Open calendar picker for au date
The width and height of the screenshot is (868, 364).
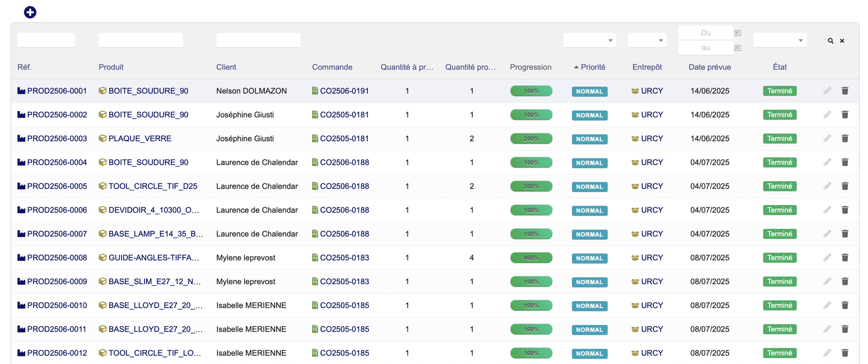tap(737, 48)
